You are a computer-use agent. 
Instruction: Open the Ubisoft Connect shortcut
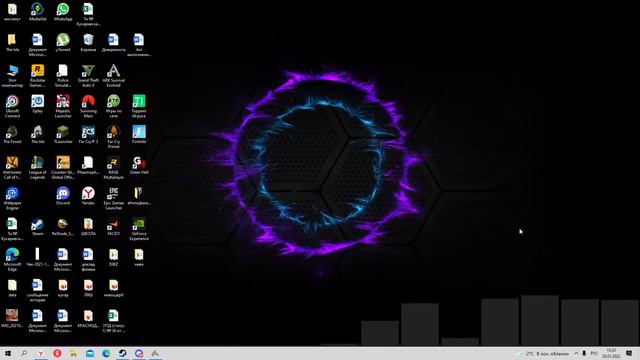12,106
